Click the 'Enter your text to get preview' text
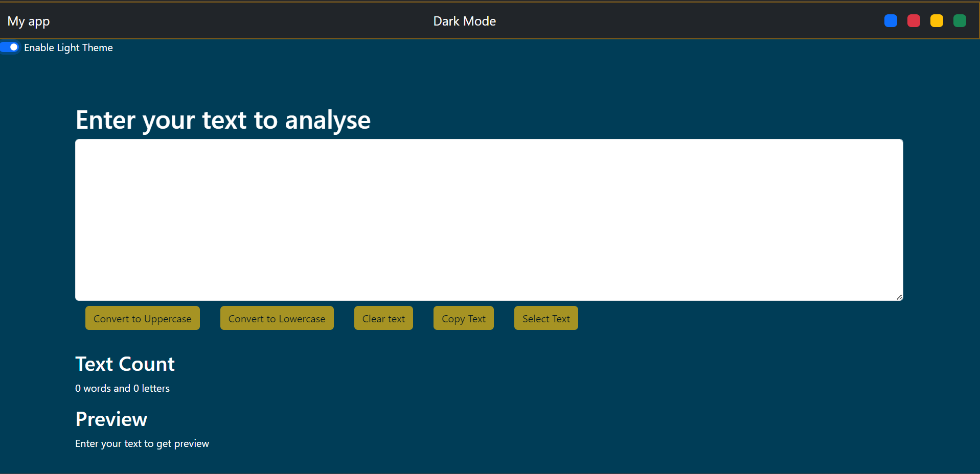Image resolution: width=980 pixels, height=474 pixels. [142, 443]
